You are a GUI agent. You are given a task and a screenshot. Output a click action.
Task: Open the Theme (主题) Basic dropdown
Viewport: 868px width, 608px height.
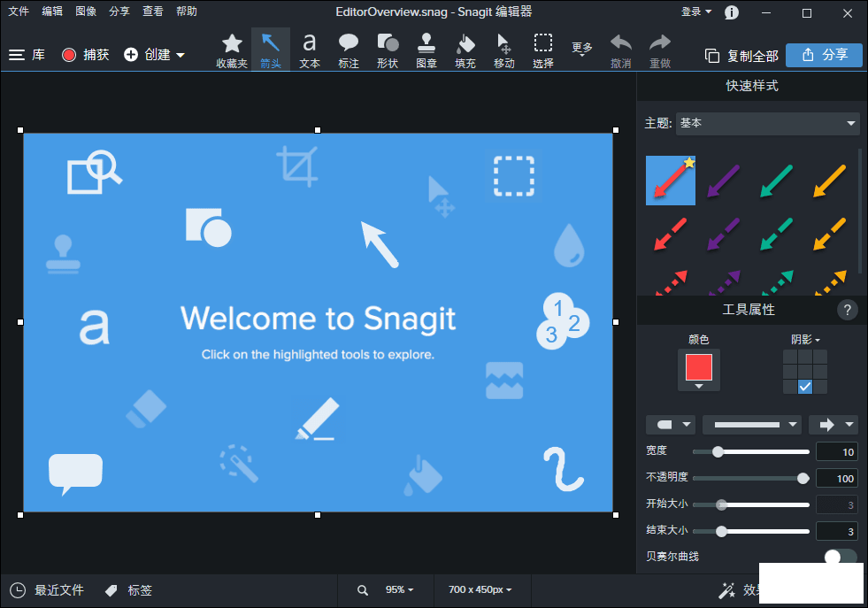click(767, 124)
